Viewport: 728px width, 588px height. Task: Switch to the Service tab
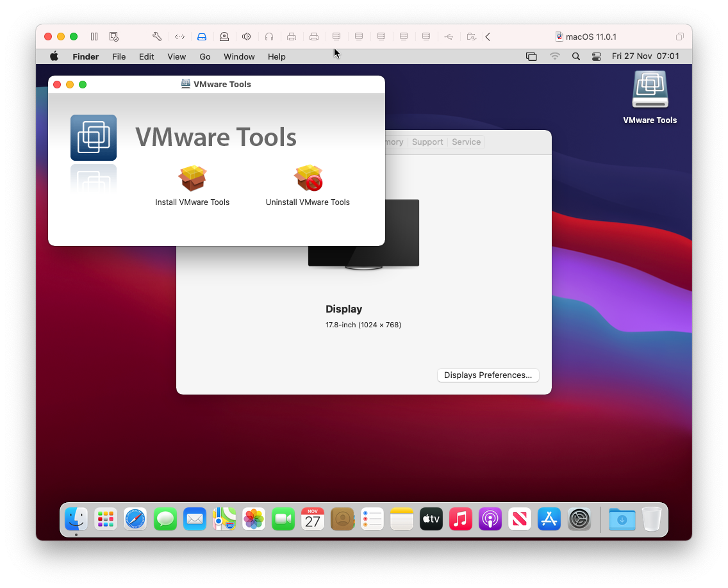point(466,142)
